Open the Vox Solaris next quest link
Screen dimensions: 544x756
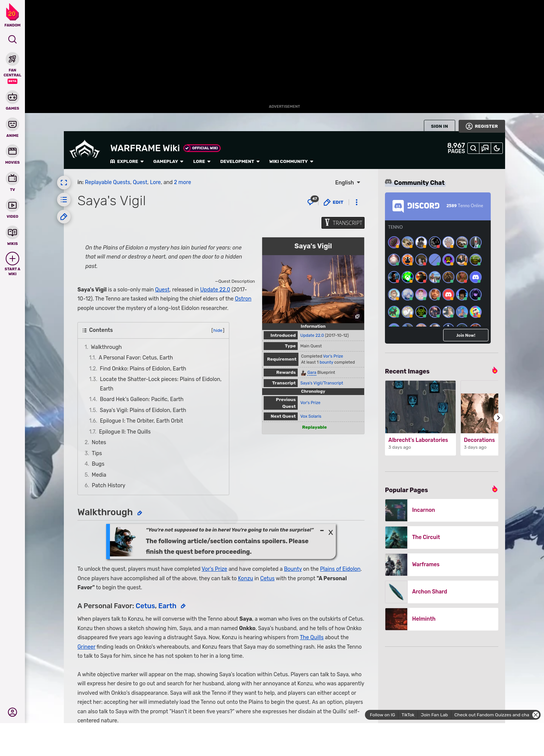pyautogui.click(x=311, y=416)
